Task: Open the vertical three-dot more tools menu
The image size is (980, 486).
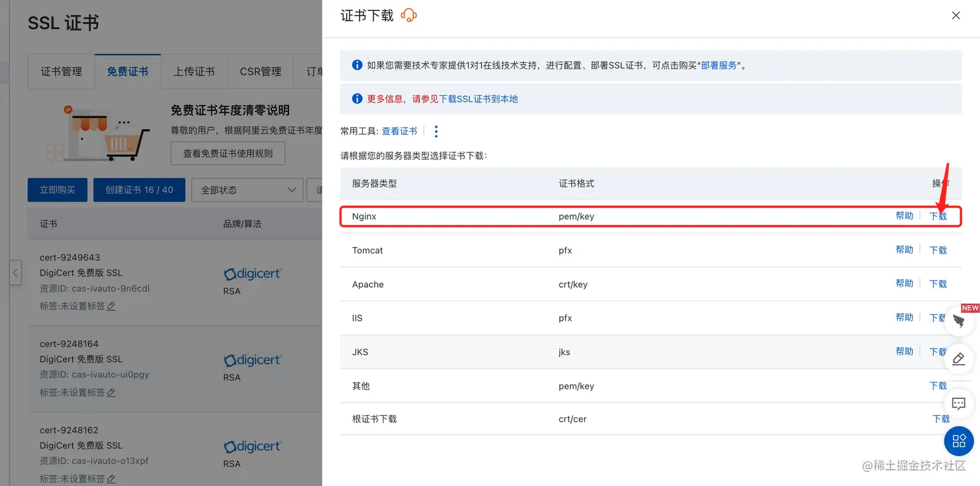Action: click(436, 132)
